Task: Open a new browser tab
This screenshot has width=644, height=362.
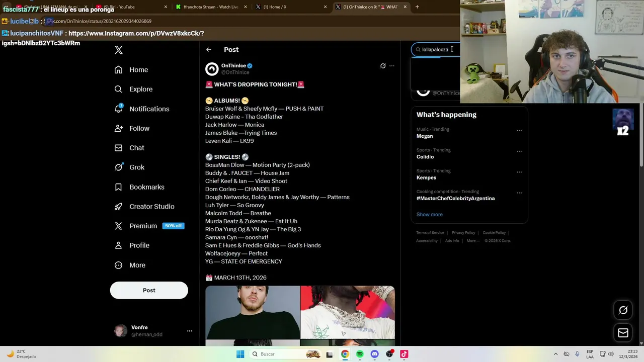Action: [417, 7]
